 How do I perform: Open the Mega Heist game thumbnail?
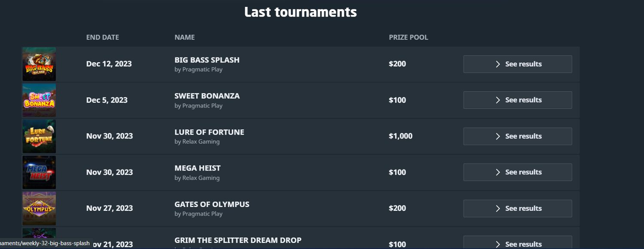[x=39, y=172]
